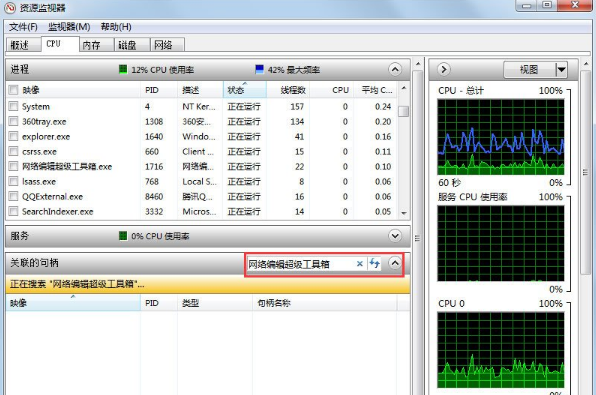Select the CPU tab
The height and width of the screenshot is (395, 596).
(x=60, y=44)
